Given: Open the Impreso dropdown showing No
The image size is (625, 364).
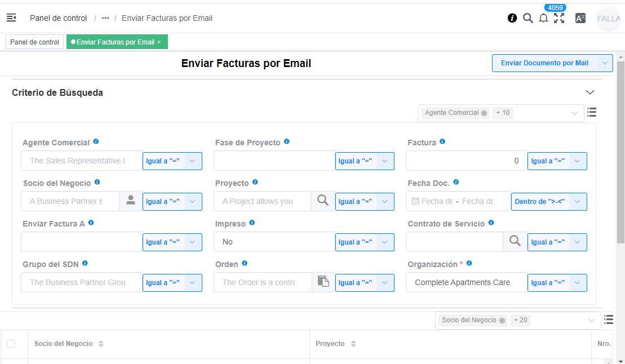Looking at the screenshot, I should click(x=274, y=242).
